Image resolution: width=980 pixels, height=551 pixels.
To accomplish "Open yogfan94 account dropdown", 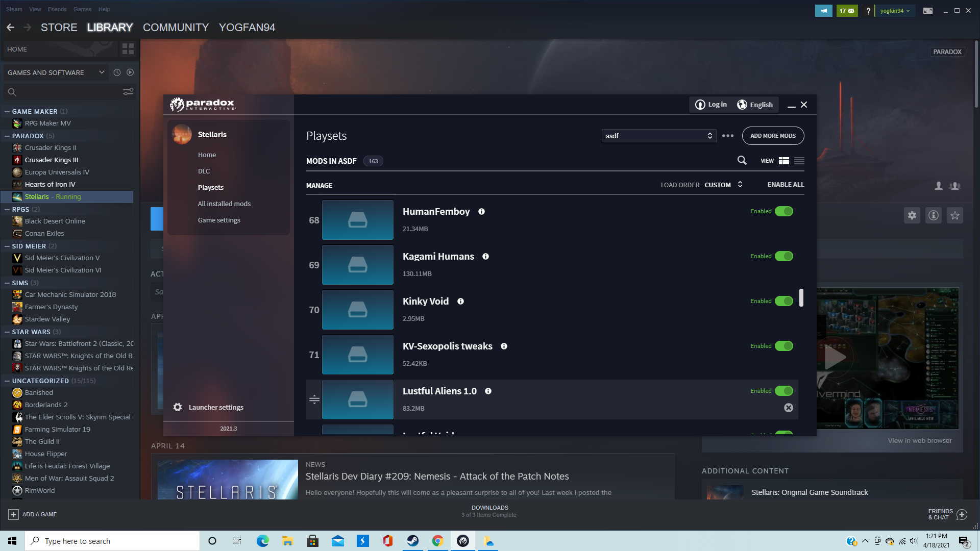I will click(895, 11).
